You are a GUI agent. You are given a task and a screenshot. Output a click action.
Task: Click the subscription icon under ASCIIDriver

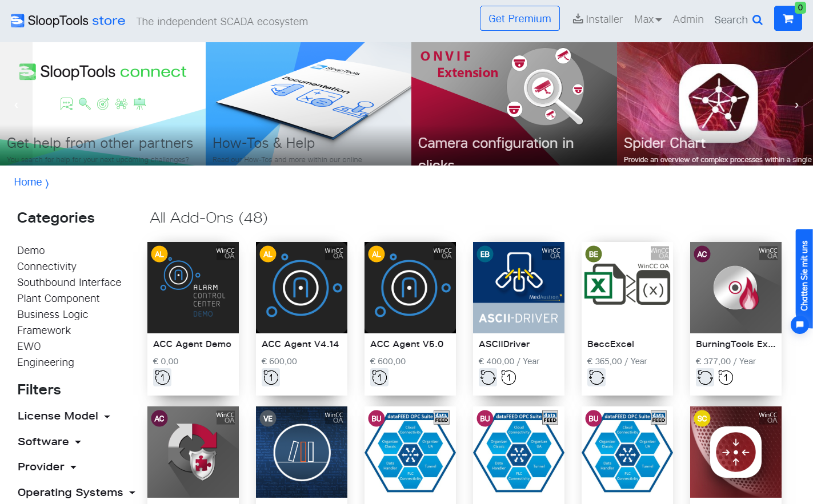coord(488,377)
